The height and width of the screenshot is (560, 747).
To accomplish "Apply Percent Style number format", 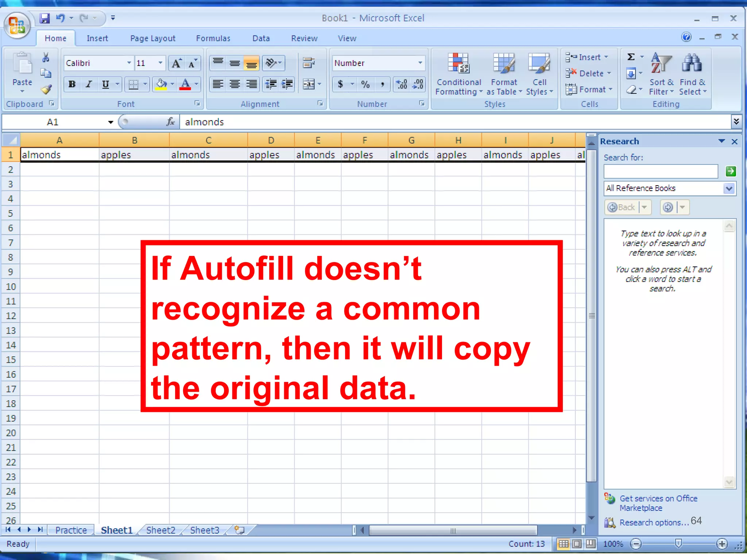I will [365, 84].
